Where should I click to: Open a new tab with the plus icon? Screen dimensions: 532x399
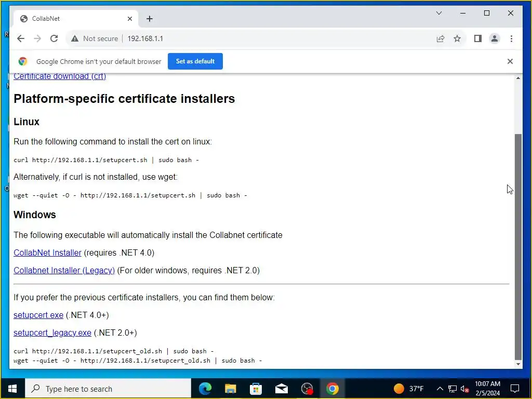click(x=149, y=19)
